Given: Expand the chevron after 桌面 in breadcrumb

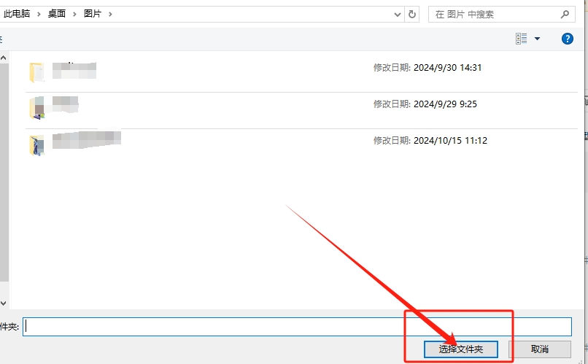Looking at the screenshot, I should click(x=74, y=14).
